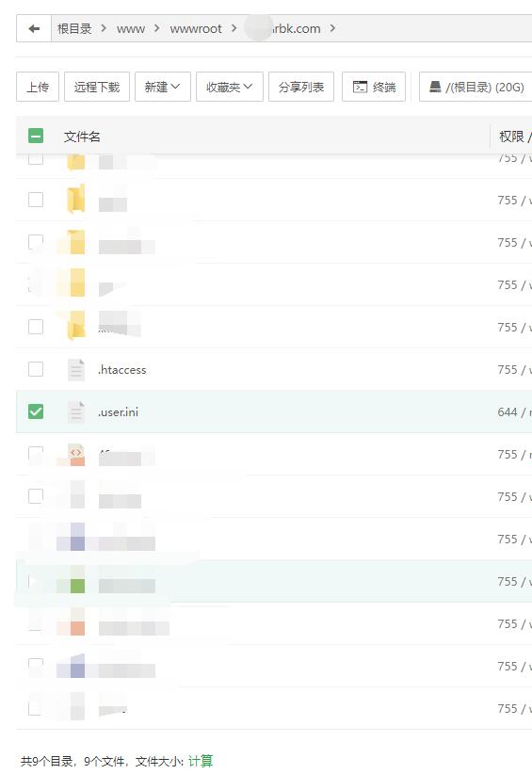Image resolution: width=532 pixels, height=774 pixels.
Task: Toggle the select-all checkbox in header
Action: point(36,136)
